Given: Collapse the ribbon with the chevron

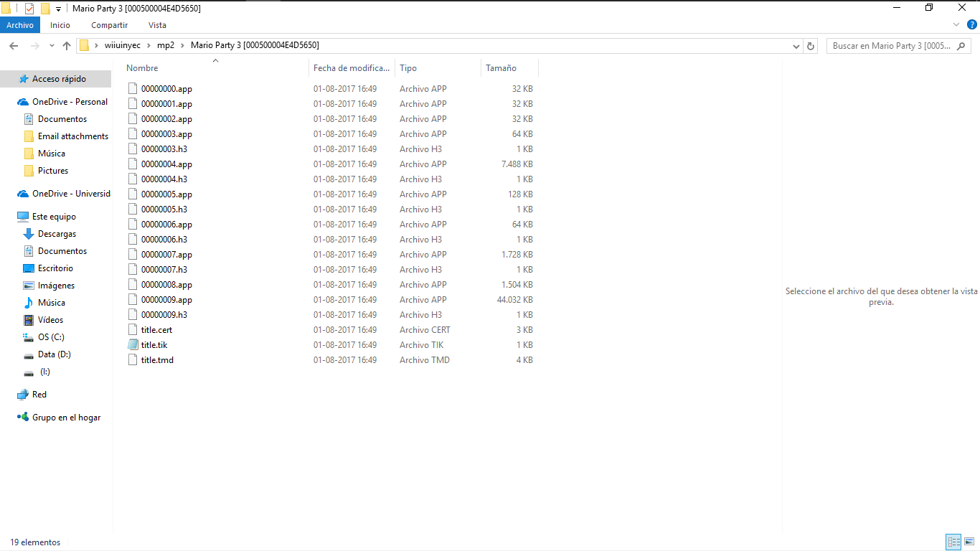Looking at the screenshot, I should pyautogui.click(x=956, y=24).
